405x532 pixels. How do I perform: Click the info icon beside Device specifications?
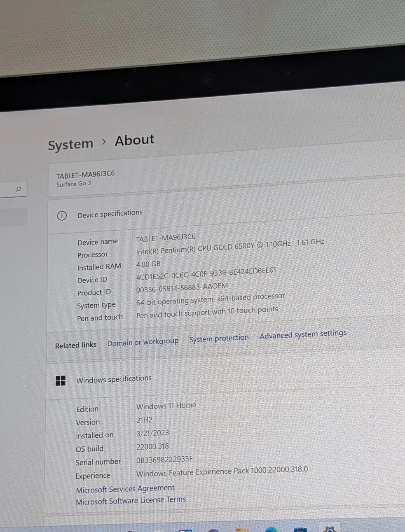62,216
